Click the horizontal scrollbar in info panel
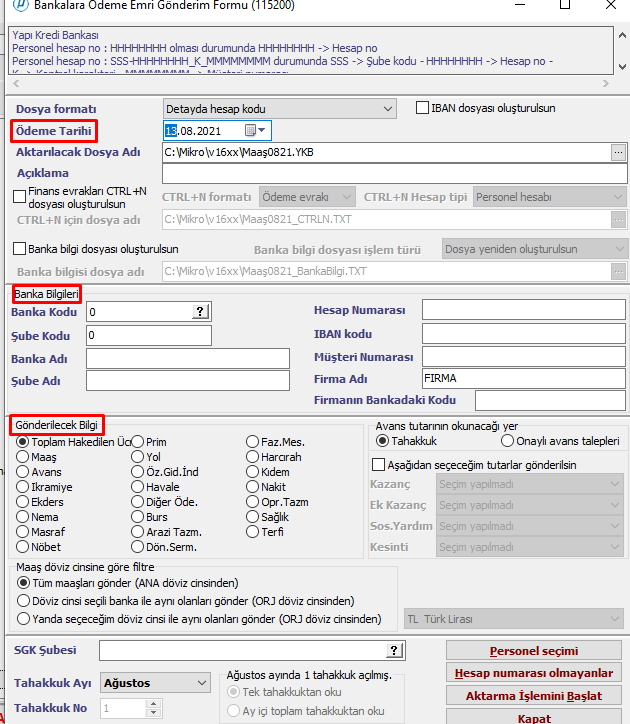The height and width of the screenshot is (724, 630). click(x=300, y=83)
